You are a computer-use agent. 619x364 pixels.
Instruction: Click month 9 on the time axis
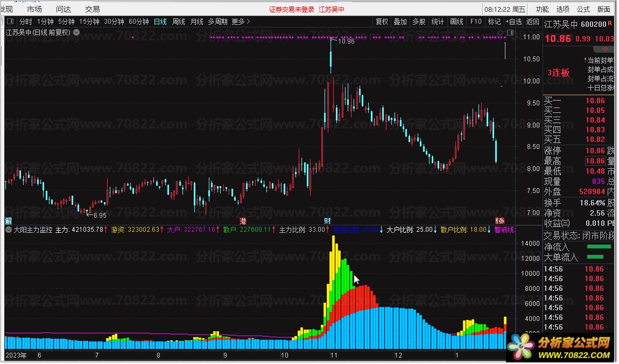tap(225, 355)
